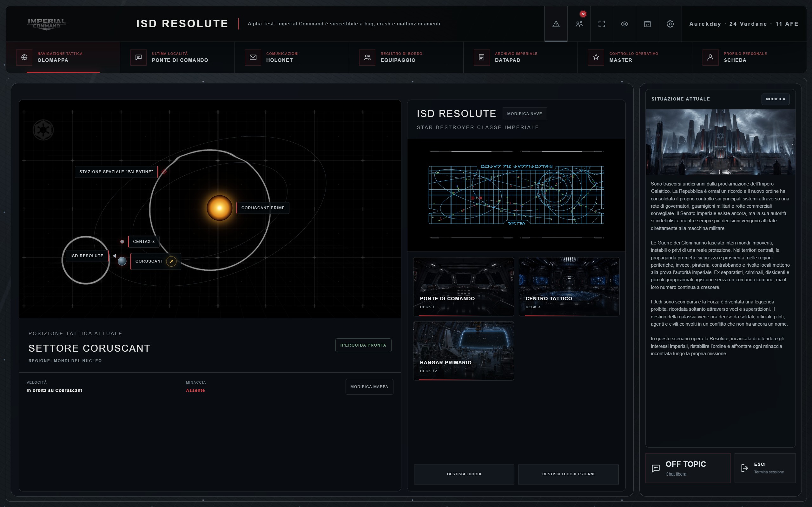Select the ISD Resolute map label
The height and width of the screenshot is (507, 812).
point(87,256)
